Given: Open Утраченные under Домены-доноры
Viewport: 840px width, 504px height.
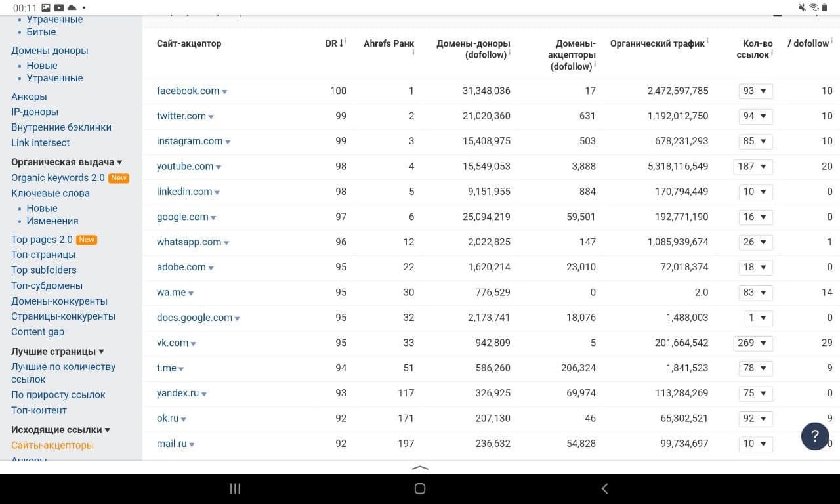Looking at the screenshot, I should tap(54, 78).
